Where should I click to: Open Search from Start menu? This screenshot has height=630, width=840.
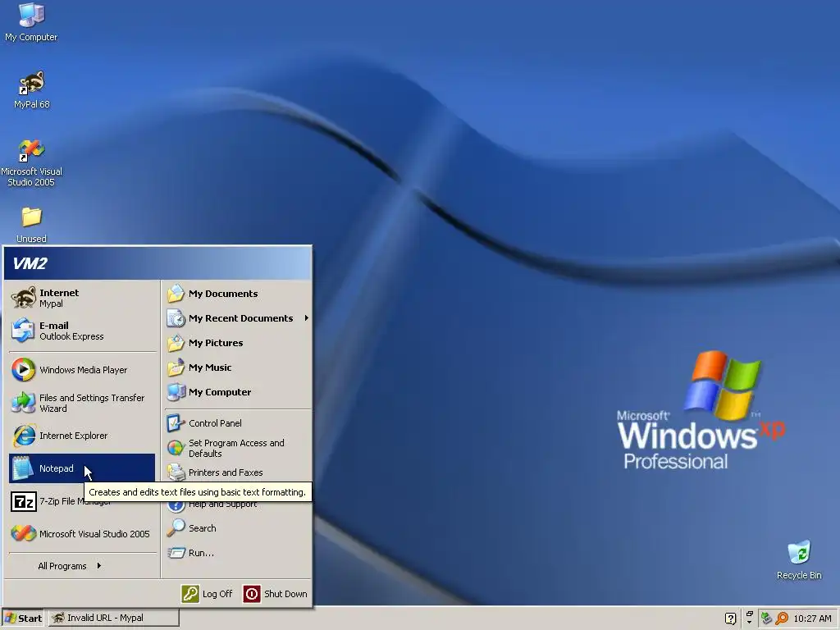(x=238, y=528)
